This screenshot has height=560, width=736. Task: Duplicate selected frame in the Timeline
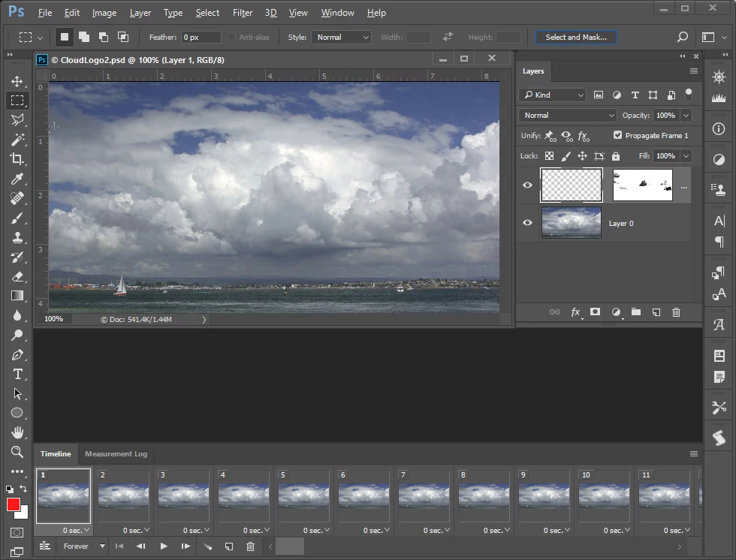229,546
